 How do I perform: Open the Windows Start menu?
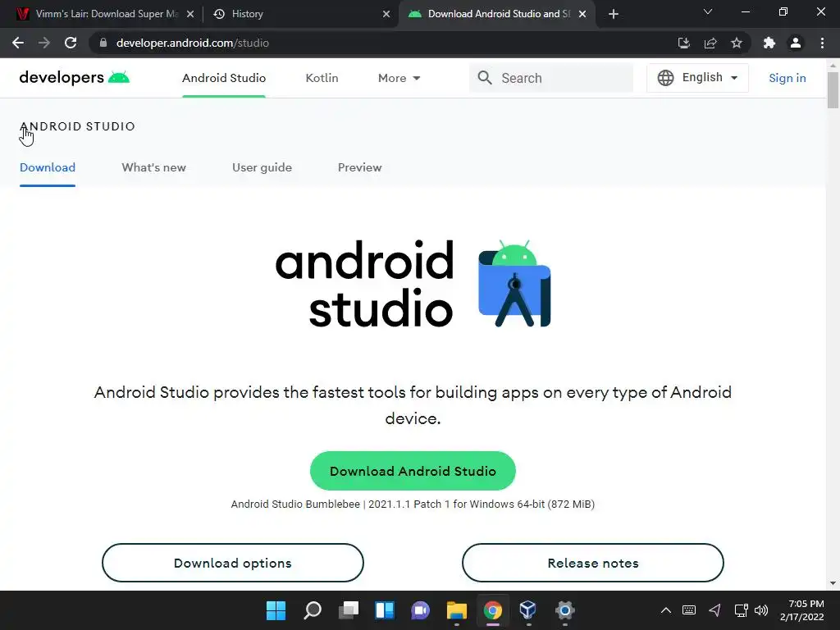click(x=276, y=610)
